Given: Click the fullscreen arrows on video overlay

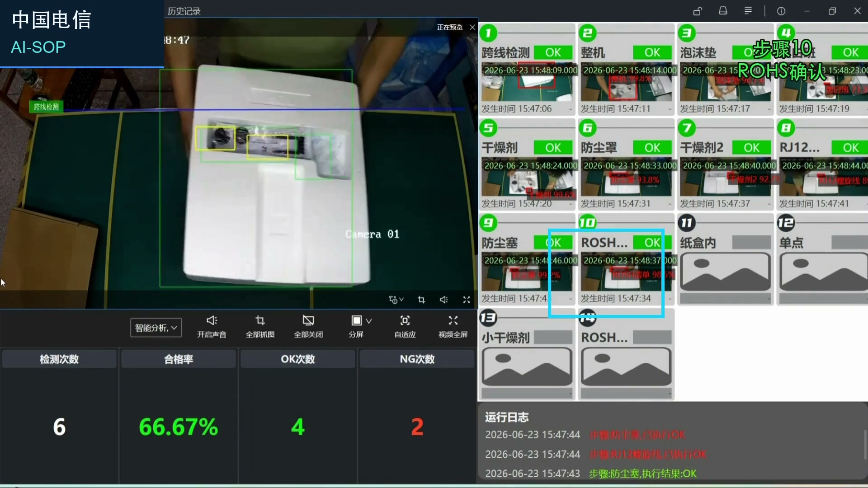Looking at the screenshot, I should tap(467, 300).
